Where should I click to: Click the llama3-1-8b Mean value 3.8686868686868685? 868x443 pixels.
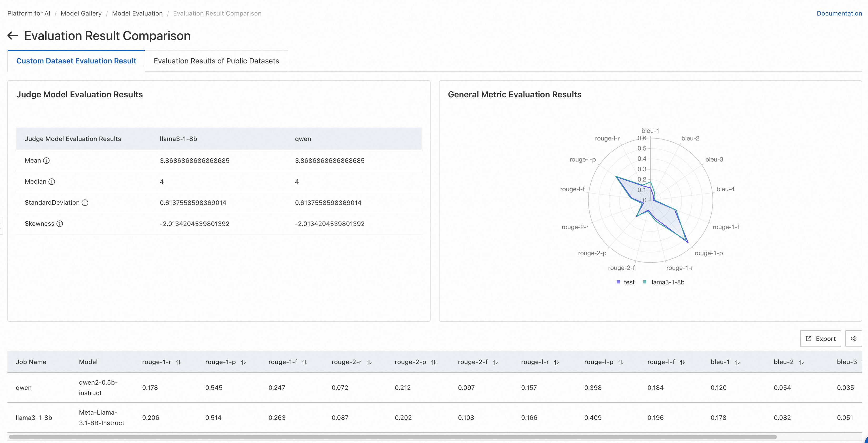click(x=194, y=161)
